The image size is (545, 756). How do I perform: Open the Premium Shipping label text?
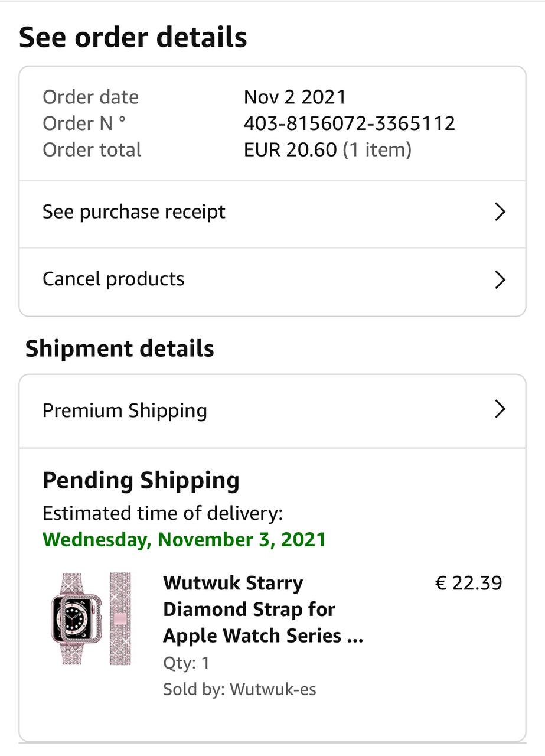tap(125, 410)
